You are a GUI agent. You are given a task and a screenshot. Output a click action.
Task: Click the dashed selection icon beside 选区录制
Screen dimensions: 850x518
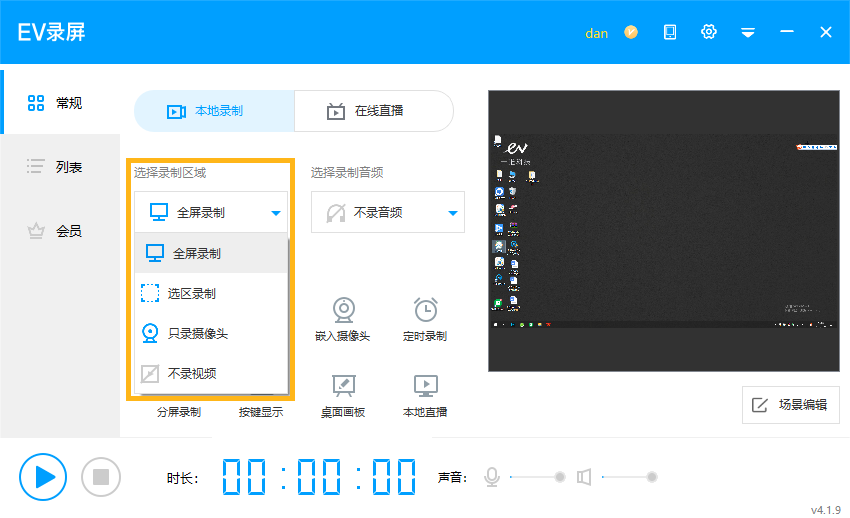150,293
